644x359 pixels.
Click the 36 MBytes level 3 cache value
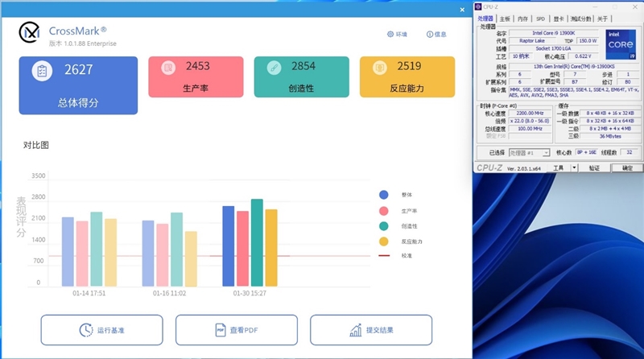click(610, 136)
